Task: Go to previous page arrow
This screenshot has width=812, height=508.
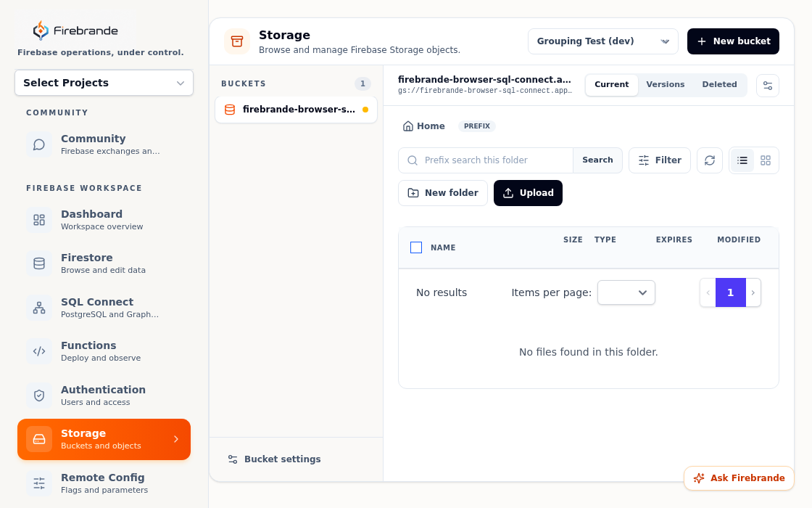Action: (x=708, y=292)
